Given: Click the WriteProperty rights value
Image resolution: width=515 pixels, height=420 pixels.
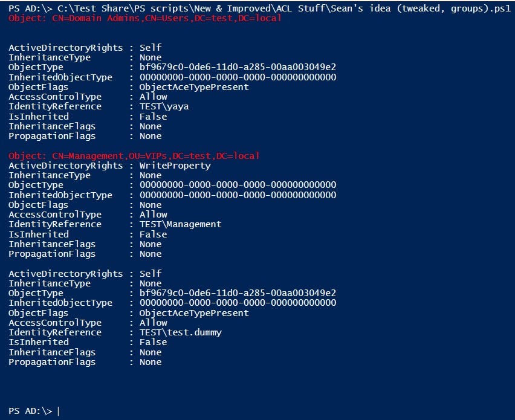Looking at the screenshot, I should click(x=175, y=166).
